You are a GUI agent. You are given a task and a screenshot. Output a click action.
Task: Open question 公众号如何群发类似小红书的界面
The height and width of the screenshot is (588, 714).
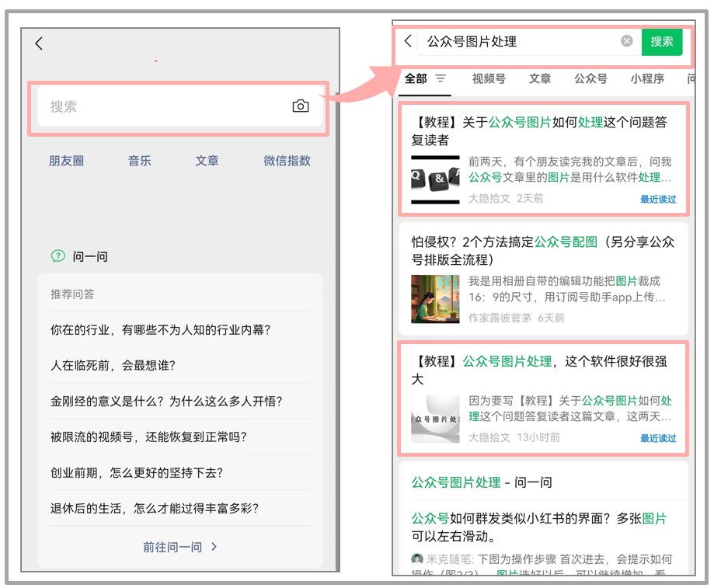(x=539, y=527)
